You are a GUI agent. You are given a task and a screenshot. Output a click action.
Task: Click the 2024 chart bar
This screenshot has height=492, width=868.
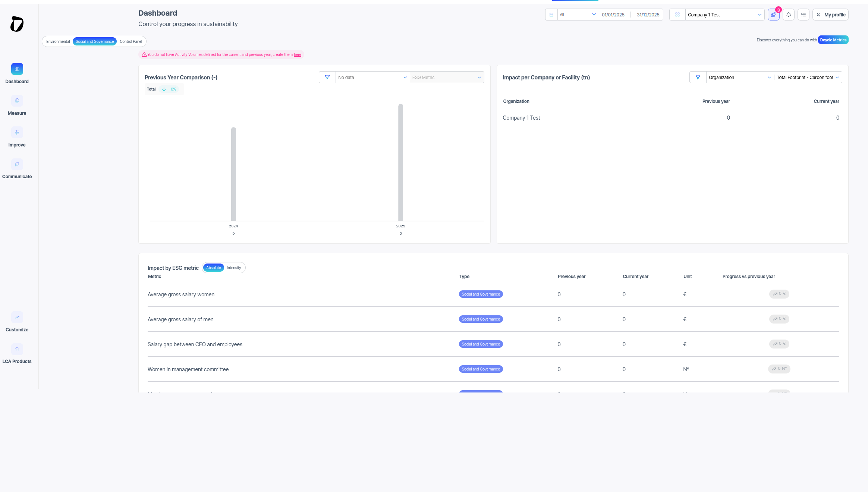(x=233, y=174)
